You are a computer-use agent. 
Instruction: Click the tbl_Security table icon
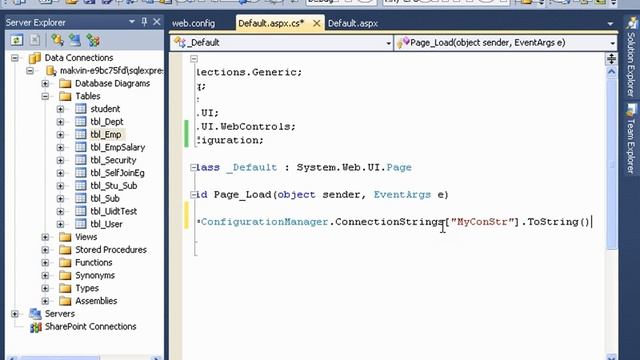click(81, 160)
